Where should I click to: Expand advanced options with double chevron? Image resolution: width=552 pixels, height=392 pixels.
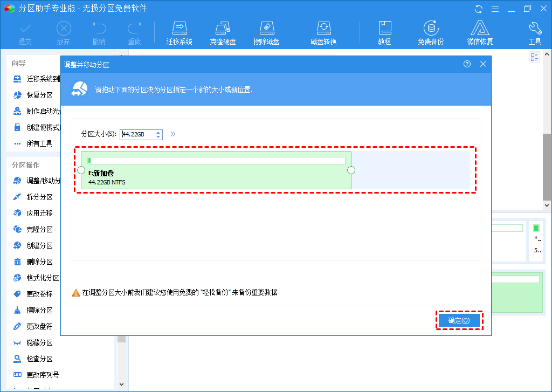(173, 134)
